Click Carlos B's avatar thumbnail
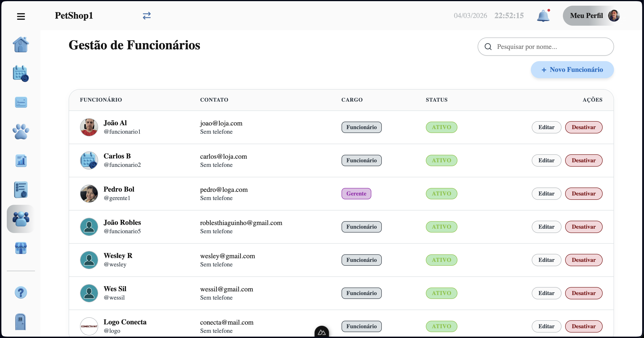The height and width of the screenshot is (338, 644). coord(89,160)
